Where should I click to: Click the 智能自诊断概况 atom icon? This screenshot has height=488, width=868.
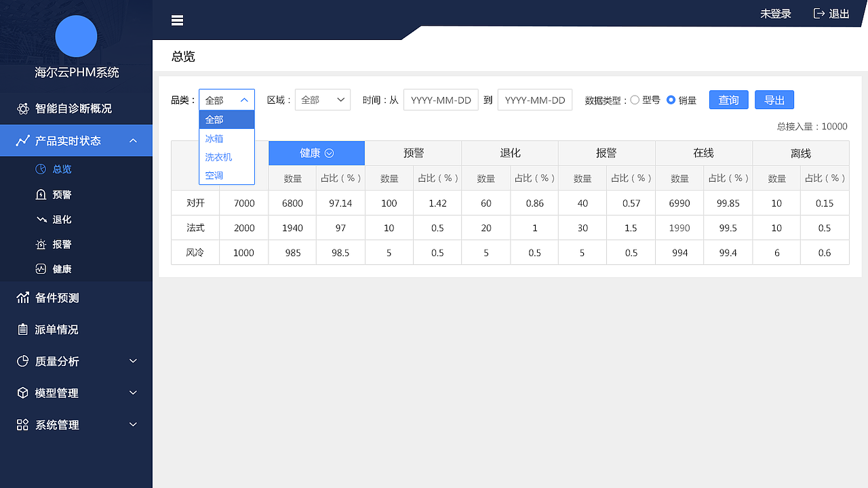(x=23, y=108)
